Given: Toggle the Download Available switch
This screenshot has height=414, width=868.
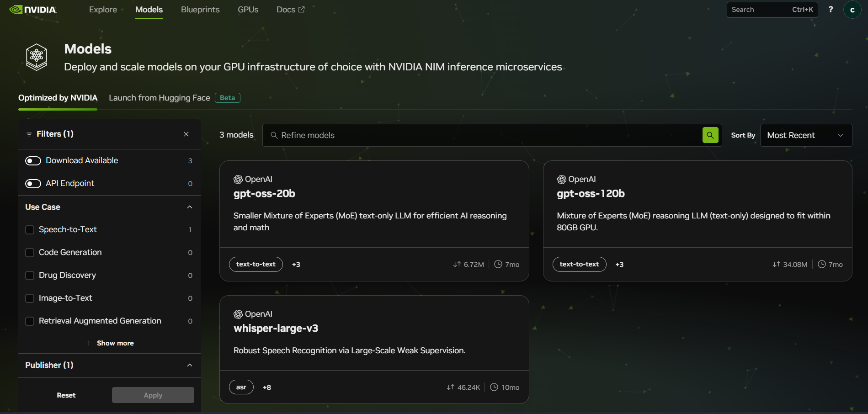Looking at the screenshot, I should point(33,161).
